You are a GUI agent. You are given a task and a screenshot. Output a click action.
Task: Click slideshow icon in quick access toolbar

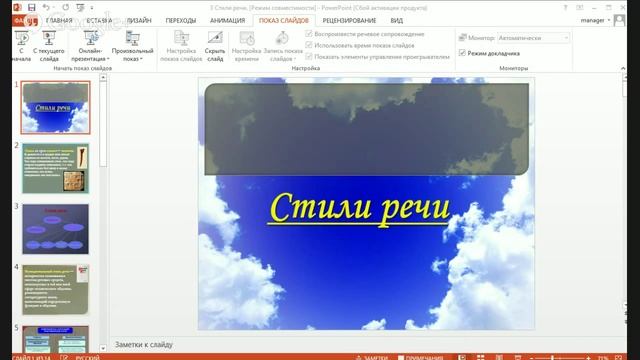pyautogui.click(x=80, y=7)
